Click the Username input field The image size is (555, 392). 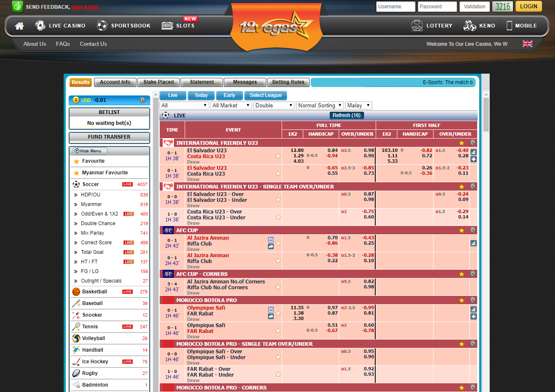coord(395,7)
